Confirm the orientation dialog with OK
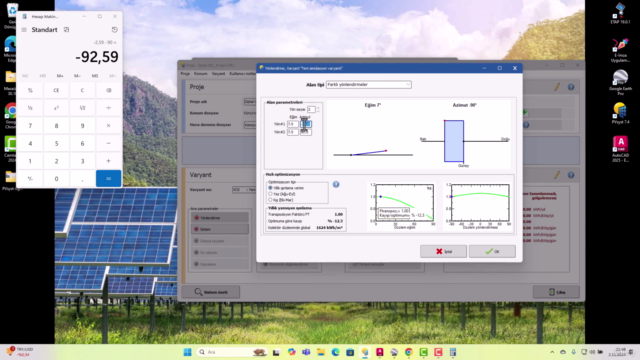Screen dimensions: 640x360 (x=492, y=251)
